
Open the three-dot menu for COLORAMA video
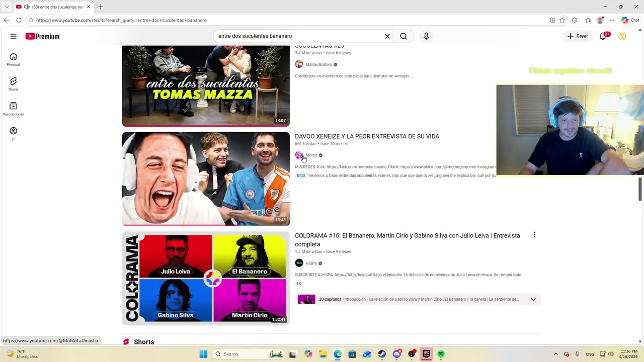[x=534, y=235]
